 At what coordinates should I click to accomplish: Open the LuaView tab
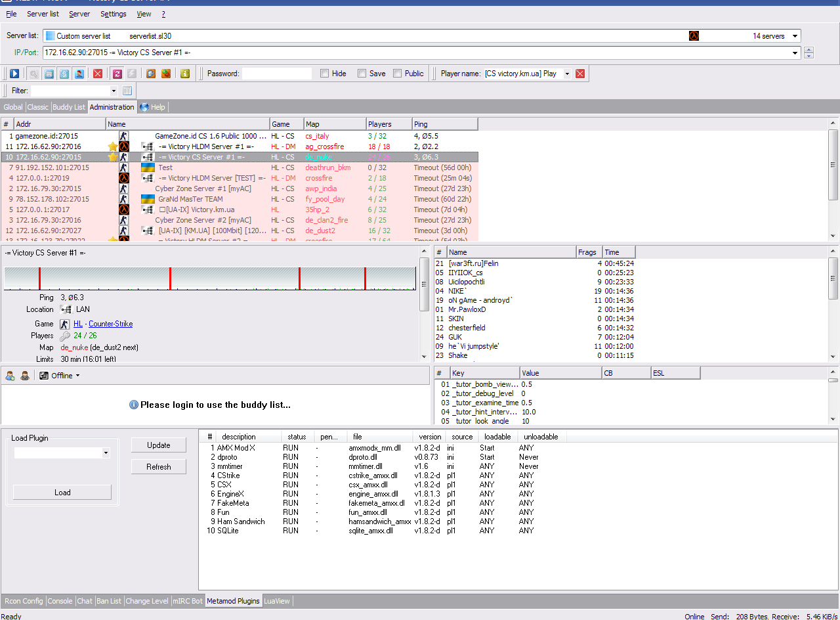[277, 601]
